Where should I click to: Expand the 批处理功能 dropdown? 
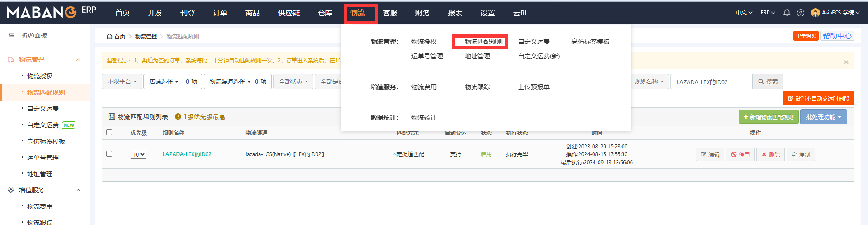823,117
